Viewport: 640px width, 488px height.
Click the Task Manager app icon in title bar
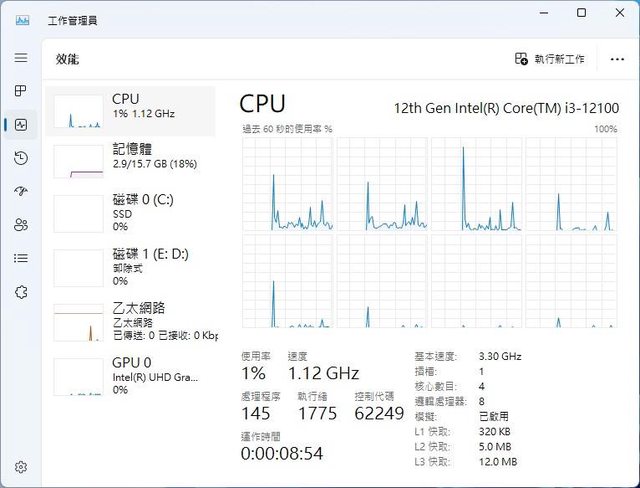click(22, 20)
